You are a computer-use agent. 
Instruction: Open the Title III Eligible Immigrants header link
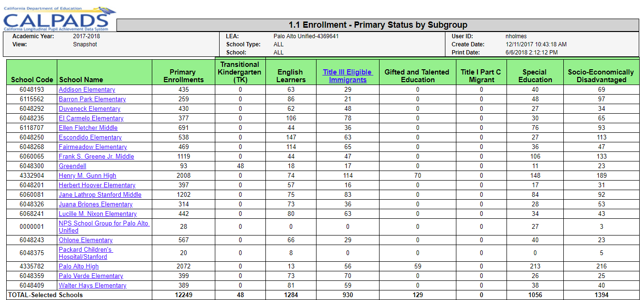pos(347,76)
